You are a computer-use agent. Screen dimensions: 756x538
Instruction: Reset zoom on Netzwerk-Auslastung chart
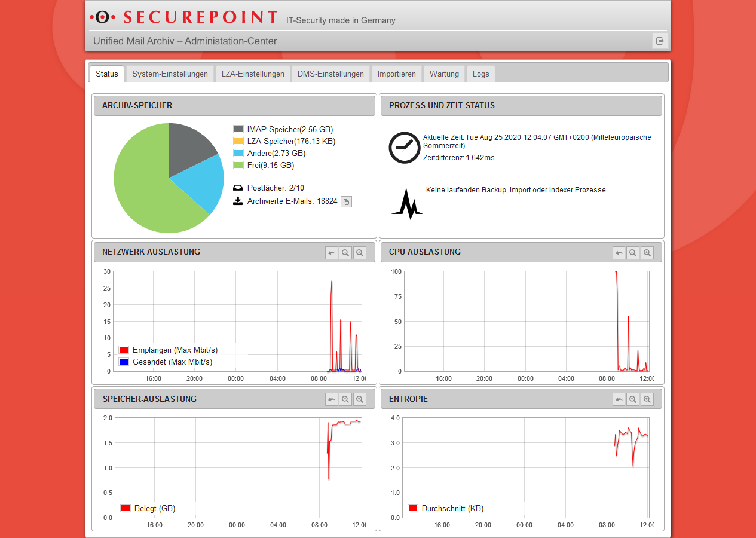tap(332, 253)
